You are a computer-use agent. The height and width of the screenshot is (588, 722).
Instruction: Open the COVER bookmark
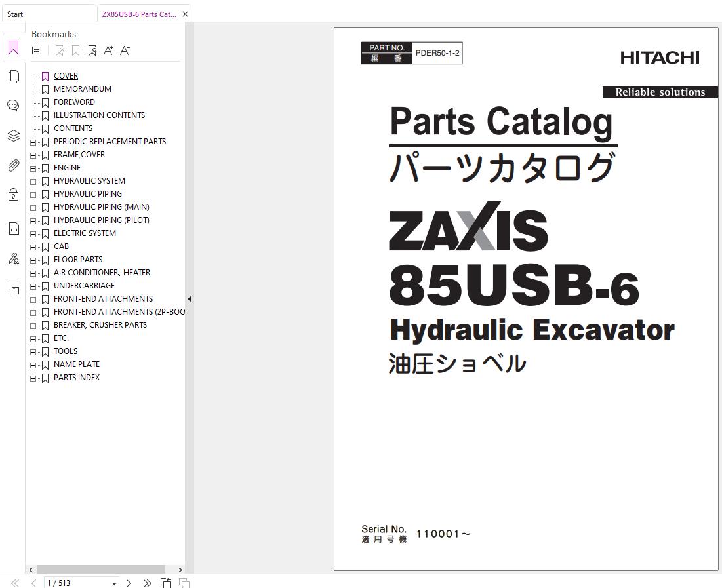(x=66, y=76)
